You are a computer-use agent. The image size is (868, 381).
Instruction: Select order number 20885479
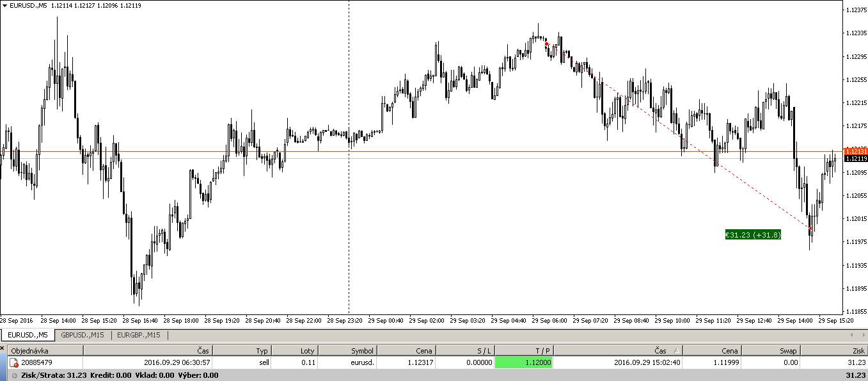[x=37, y=362]
